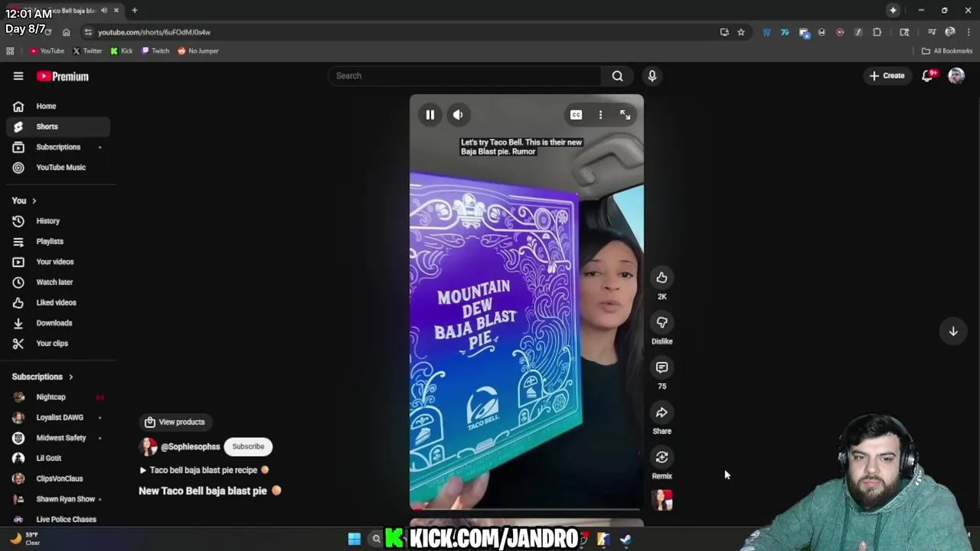Open the sound thumbnail below Remix

662,500
